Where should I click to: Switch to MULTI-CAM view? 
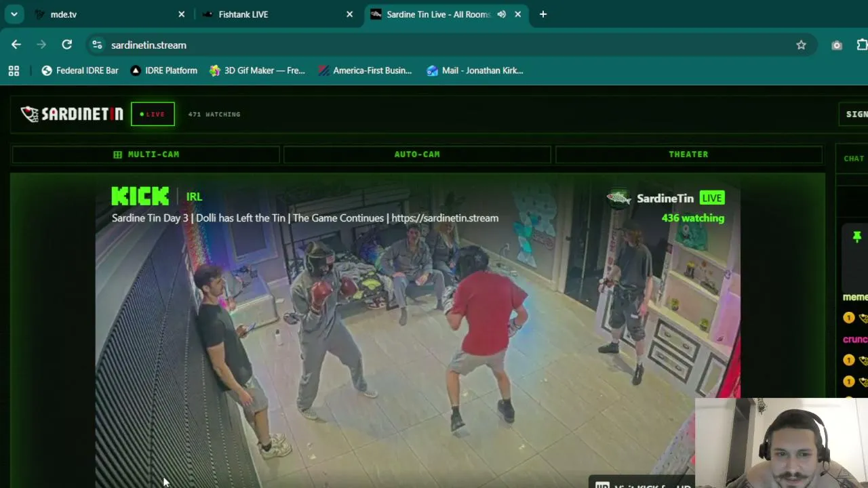click(146, 155)
